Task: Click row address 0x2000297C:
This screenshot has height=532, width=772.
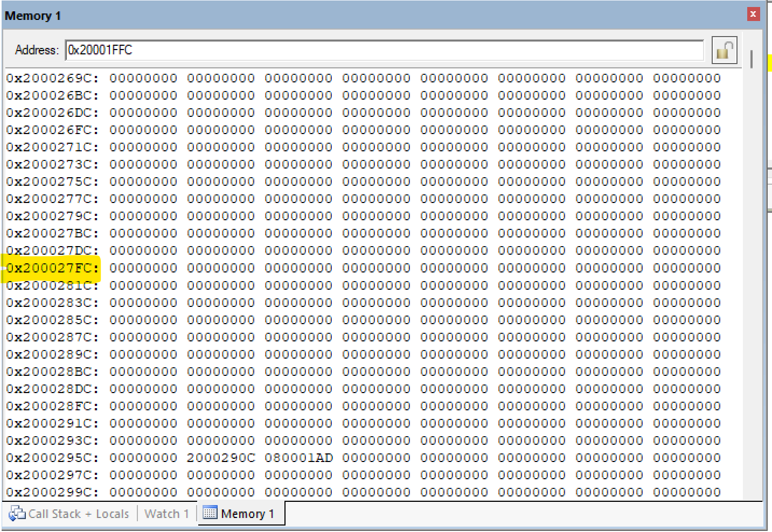Action: tap(53, 475)
